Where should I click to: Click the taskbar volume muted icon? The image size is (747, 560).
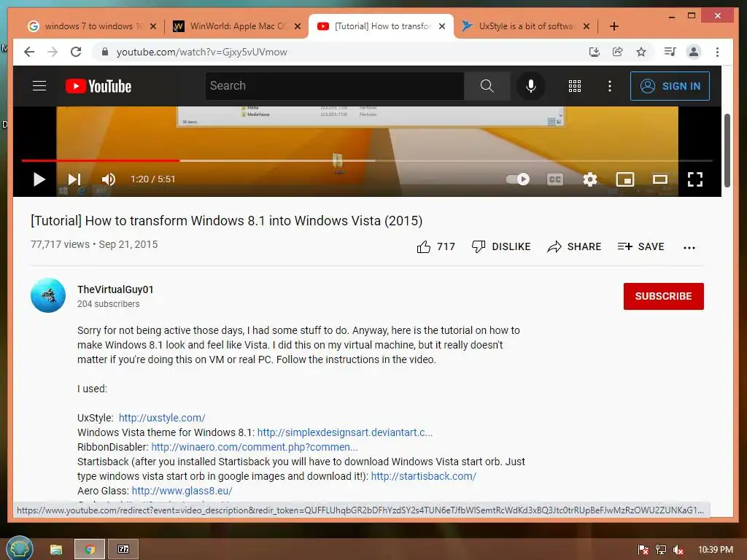click(678, 550)
